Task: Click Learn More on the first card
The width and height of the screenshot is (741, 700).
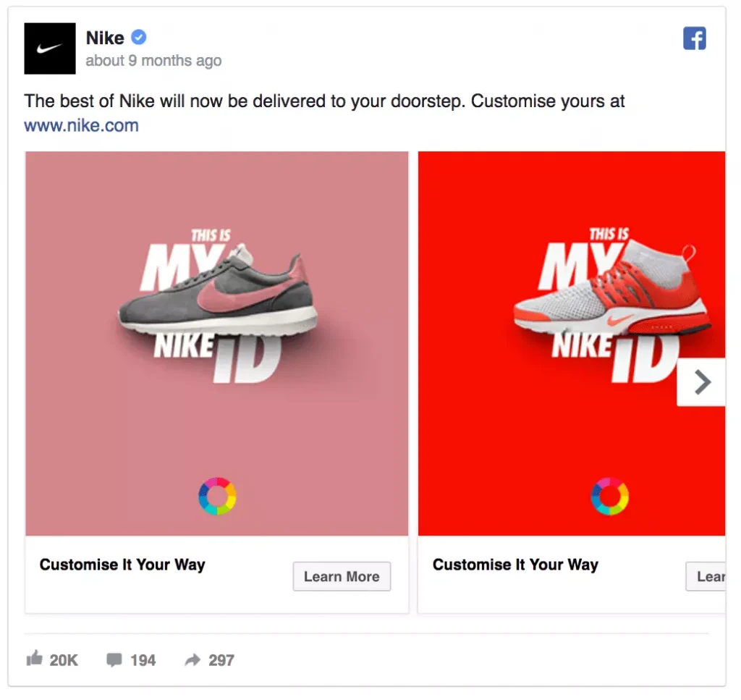Action: pos(342,577)
